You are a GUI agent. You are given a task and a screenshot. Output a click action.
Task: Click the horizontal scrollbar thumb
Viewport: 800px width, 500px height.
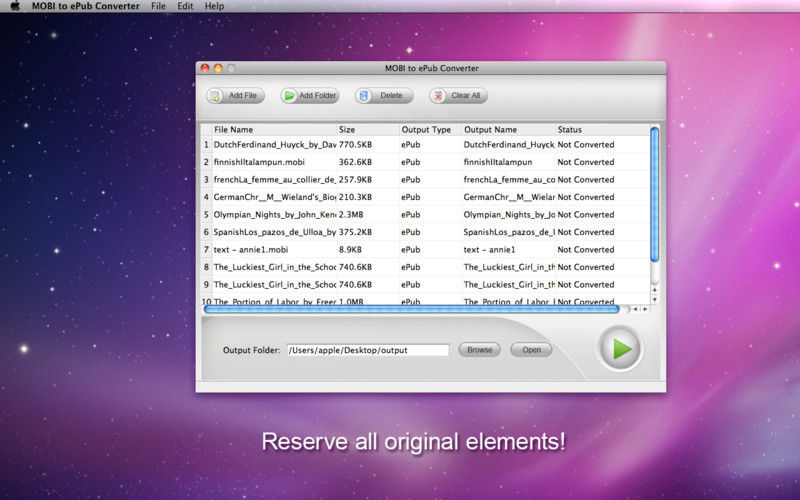pos(411,309)
